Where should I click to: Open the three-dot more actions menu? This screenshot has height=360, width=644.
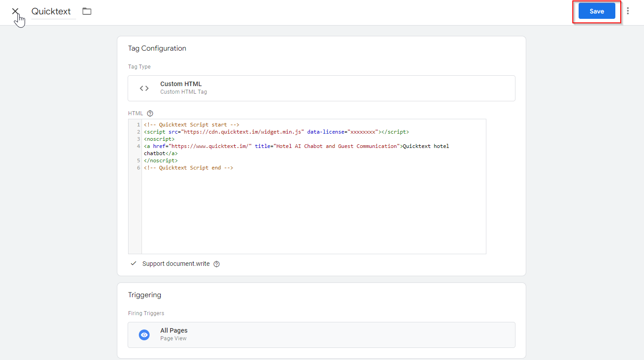coord(628,11)
